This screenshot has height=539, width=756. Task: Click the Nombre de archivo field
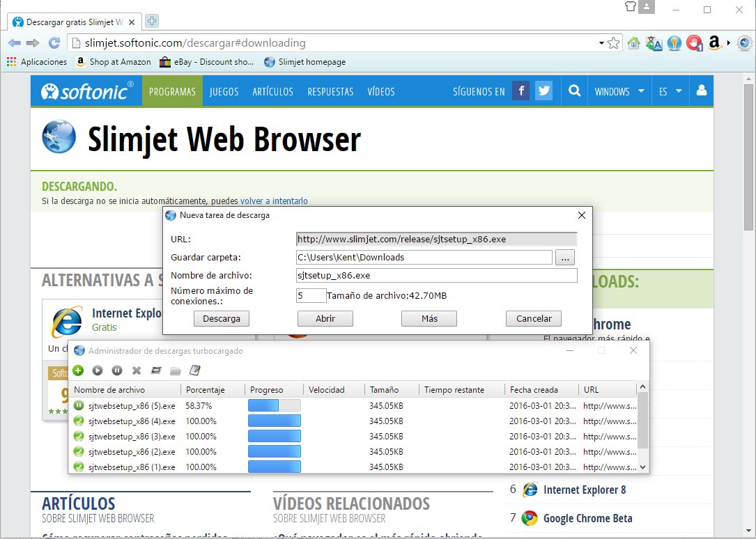436,276
